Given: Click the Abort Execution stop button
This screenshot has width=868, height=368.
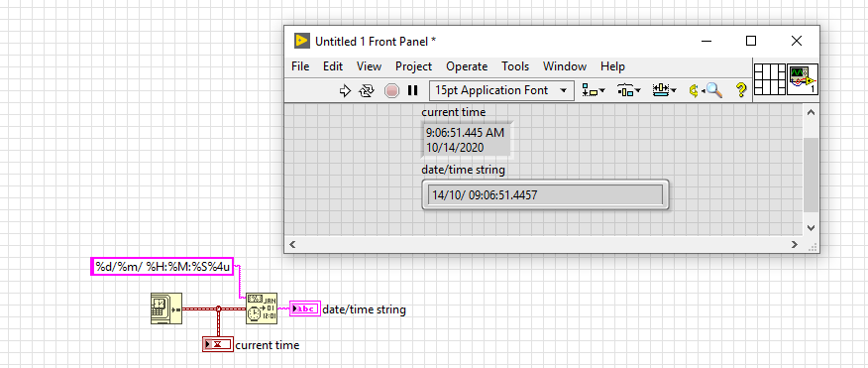Looking at the screenshot, I should point(392,90).
